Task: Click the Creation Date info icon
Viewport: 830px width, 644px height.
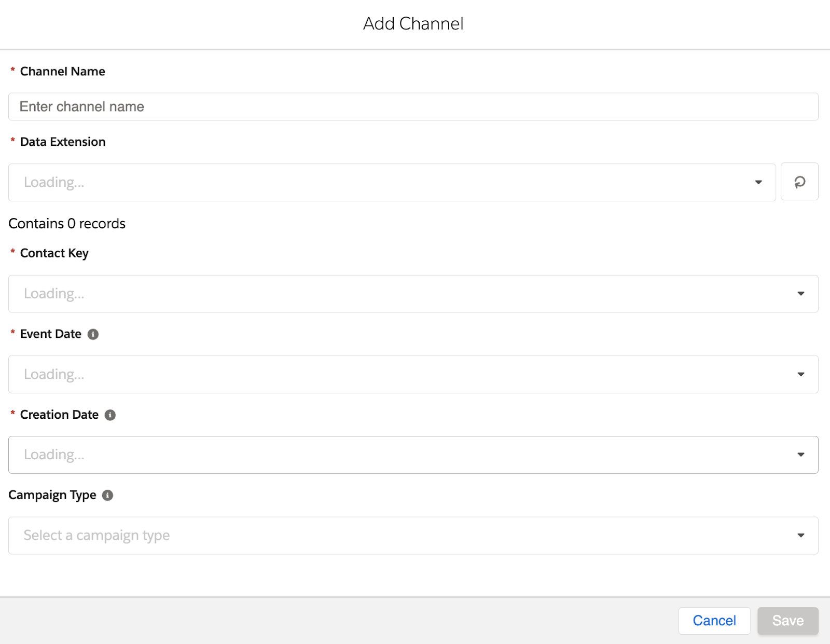Action: pos(110,415)
